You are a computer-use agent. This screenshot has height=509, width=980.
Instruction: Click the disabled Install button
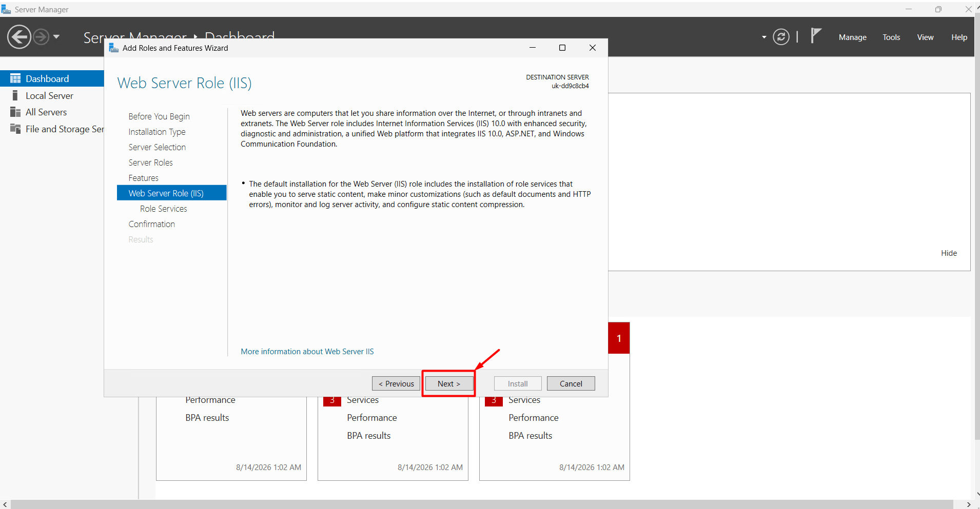[x=518, y=383]
